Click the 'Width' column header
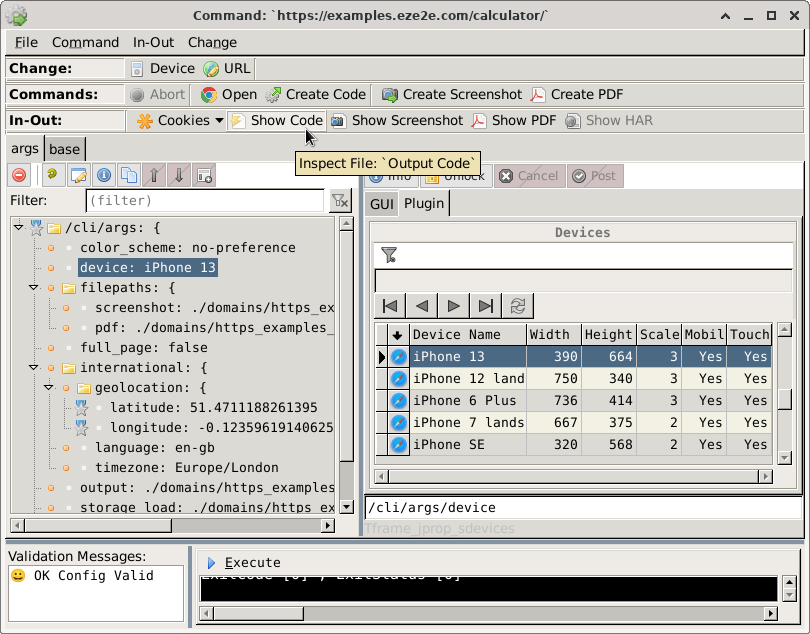 [x=554, y=335]
